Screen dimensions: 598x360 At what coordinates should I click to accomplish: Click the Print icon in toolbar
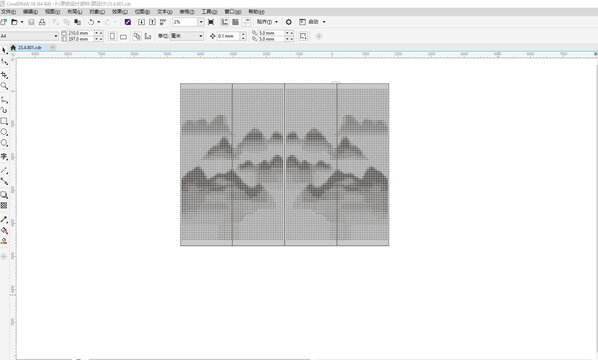[x=42, y=22]
